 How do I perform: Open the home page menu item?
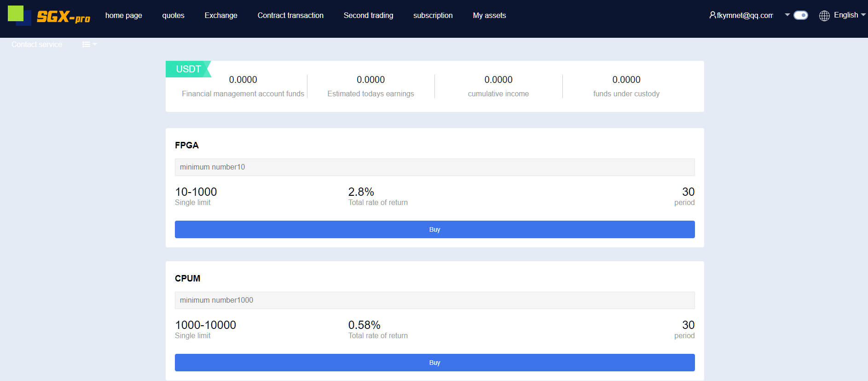(x=123, y=16)
